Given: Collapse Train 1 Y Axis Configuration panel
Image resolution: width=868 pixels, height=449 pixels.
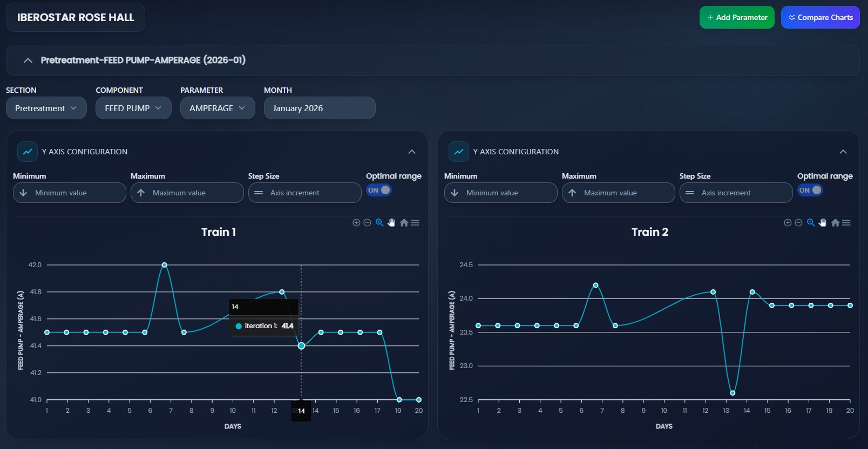Looking at the screenshot, I should coord(412,152).
